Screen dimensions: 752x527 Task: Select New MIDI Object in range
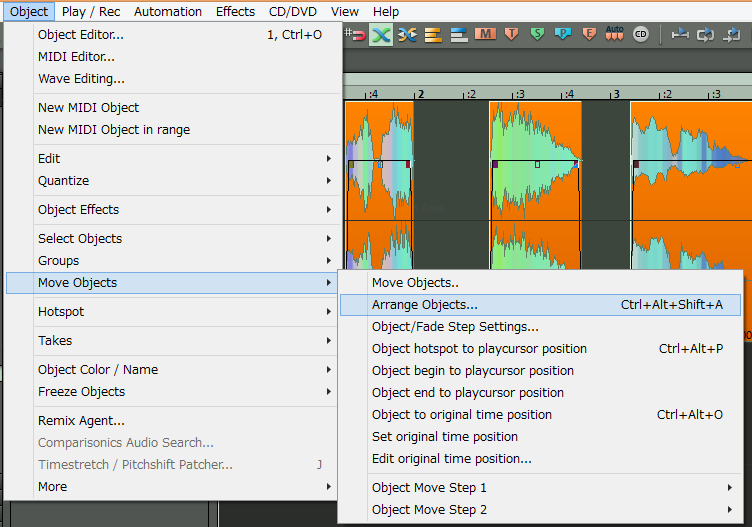click(173, 129)
